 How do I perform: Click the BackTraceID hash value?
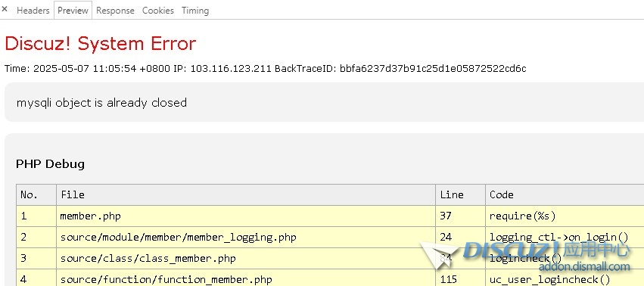433,68
